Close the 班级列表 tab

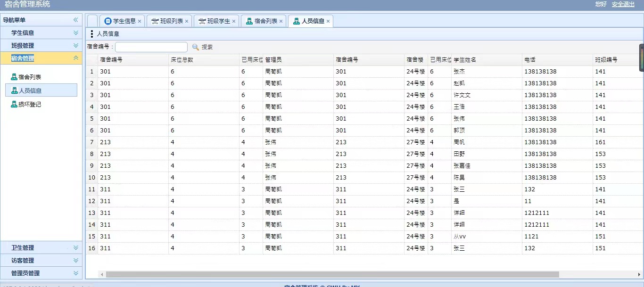[x=187, y=21]
